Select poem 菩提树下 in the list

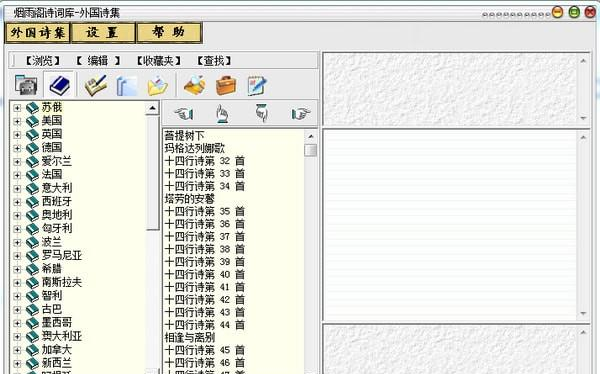coord(184,136)
